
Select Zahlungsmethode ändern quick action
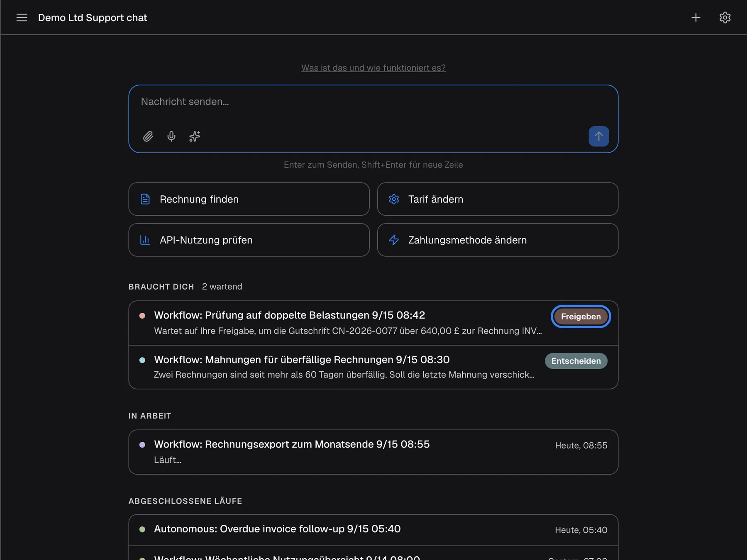(498, 240)
